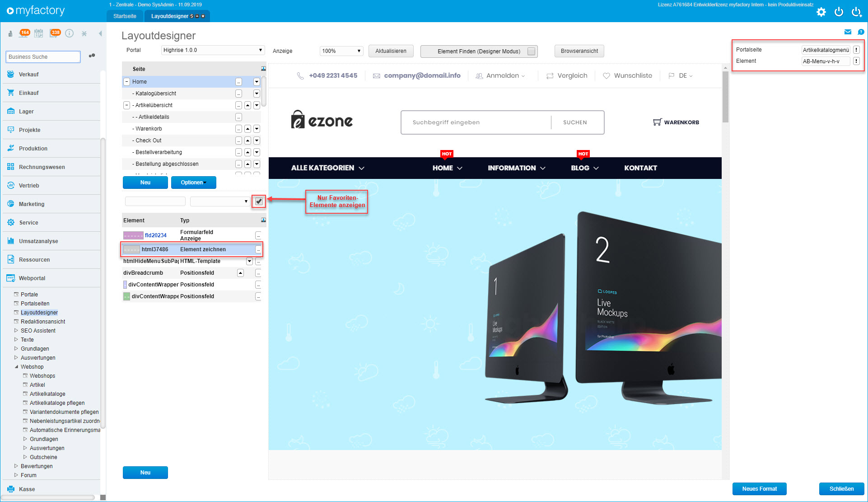Collapse the Home page tree node
This screenshot has width=868, height=502.
127,82
